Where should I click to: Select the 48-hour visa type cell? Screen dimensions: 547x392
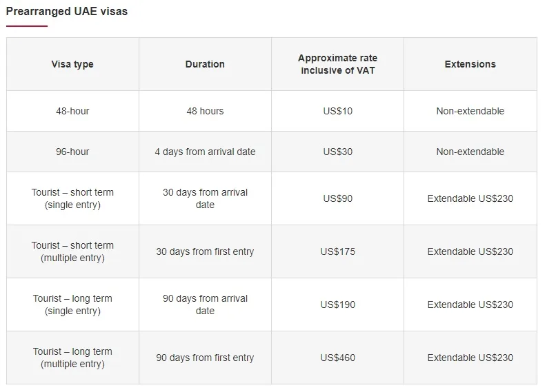tap(72, 111)
